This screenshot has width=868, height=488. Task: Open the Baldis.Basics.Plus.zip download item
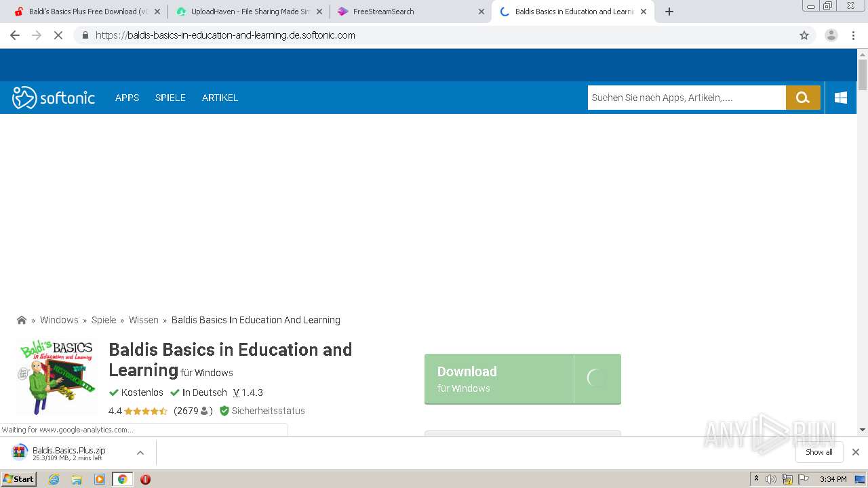click(68, 453)
